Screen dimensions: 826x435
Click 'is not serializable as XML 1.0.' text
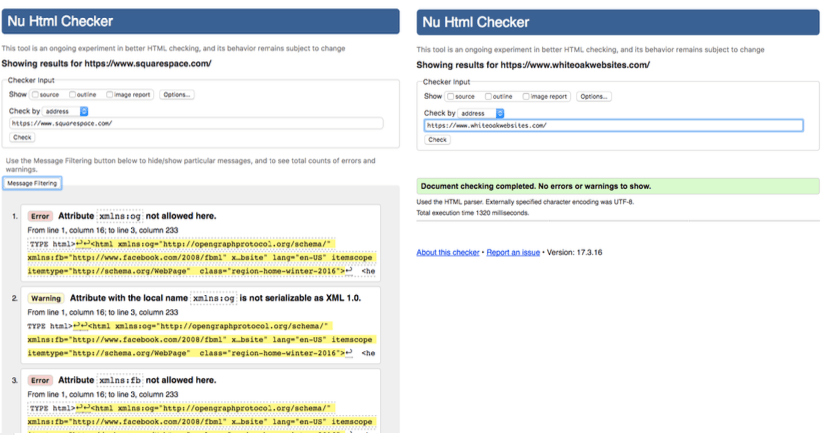300,298
